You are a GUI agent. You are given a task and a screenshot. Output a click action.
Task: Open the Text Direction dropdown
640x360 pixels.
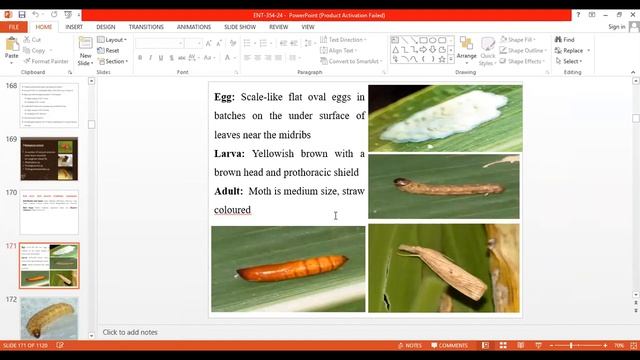[343, 40]
